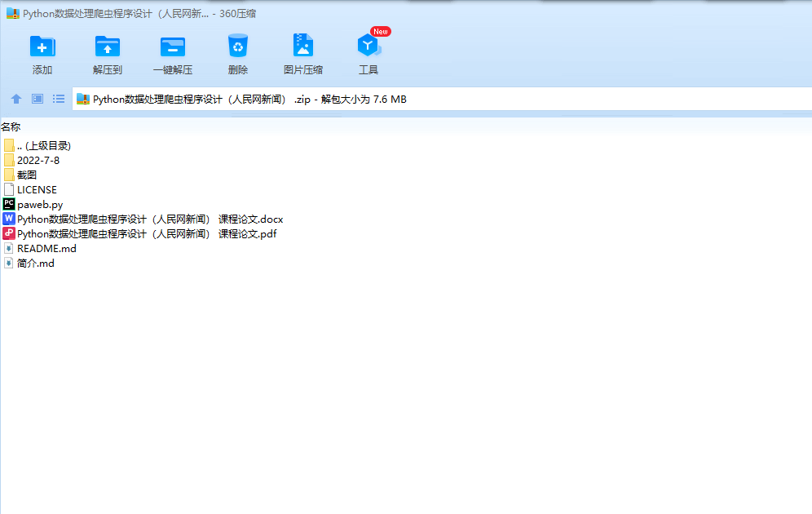Select the paweb.py file
Viewport: 812px width, 514px height.
[33, 205]
